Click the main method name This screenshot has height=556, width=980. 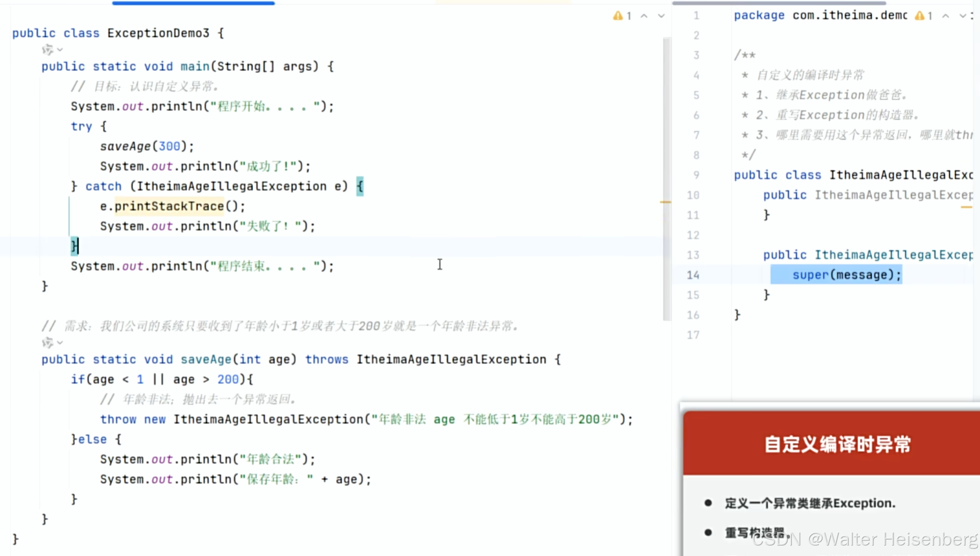pyautogui.click(x=195, y=66)
